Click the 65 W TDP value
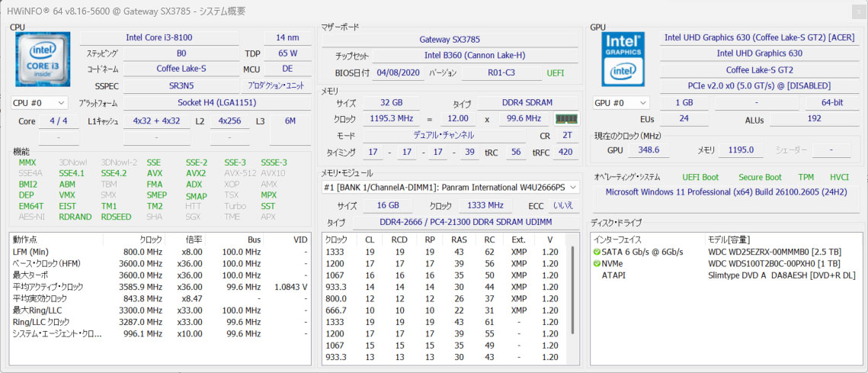868x373 pixels. [288, 53]
